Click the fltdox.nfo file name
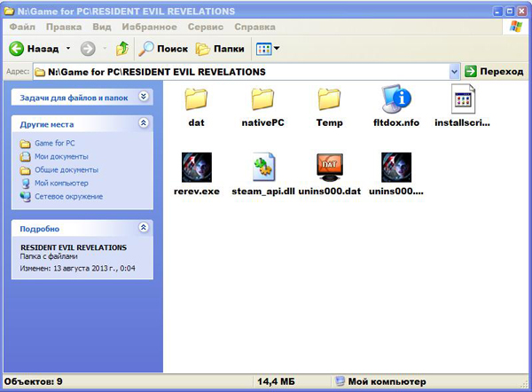The image size is (532, 392). click(x=396, y=122)
